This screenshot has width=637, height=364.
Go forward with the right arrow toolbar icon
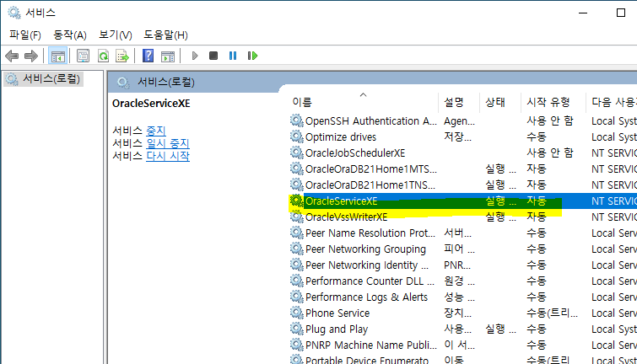[x=31, y=56]
